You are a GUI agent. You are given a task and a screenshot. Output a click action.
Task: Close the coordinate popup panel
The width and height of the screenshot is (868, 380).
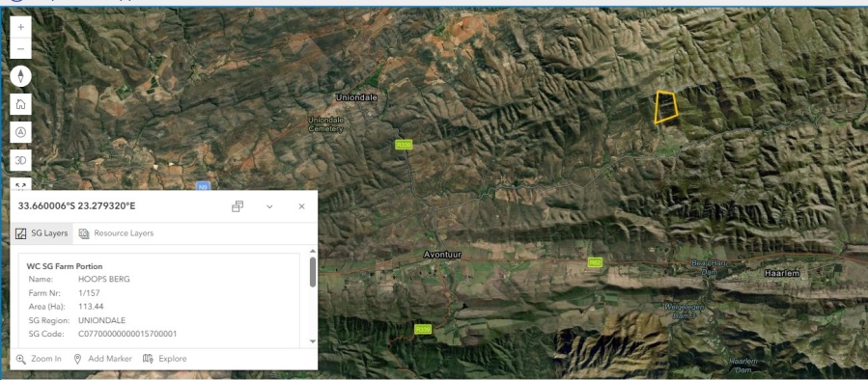point(301,206)
